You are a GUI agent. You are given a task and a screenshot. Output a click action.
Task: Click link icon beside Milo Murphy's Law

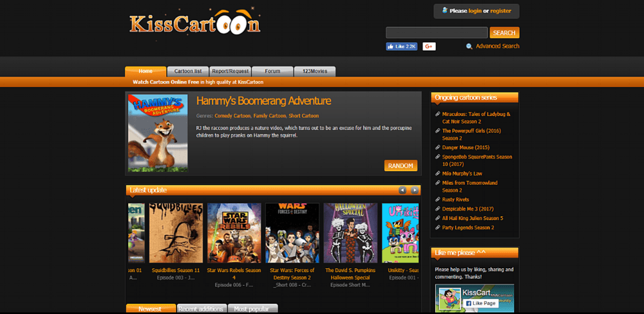(x=438, y=173)
